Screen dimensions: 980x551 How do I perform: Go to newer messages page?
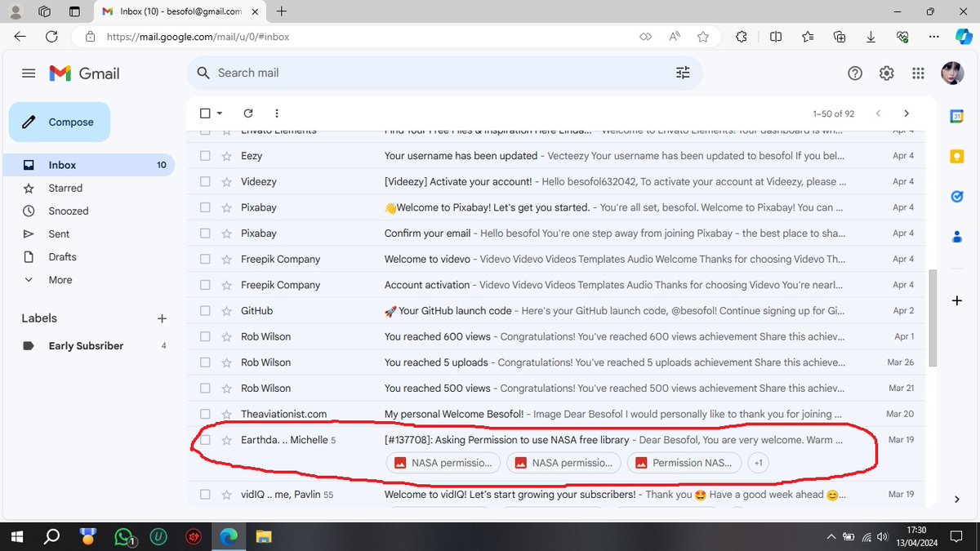[878, 113]
